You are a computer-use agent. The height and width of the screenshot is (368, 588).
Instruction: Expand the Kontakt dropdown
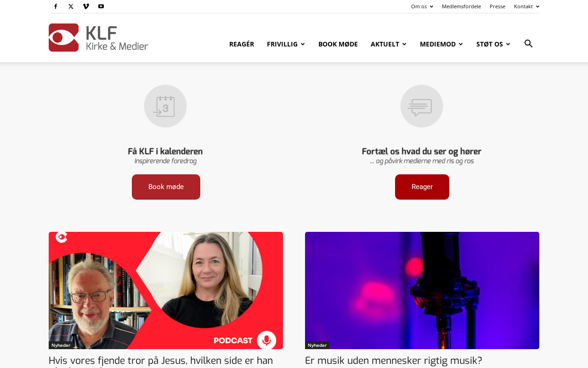pos(527,6)
